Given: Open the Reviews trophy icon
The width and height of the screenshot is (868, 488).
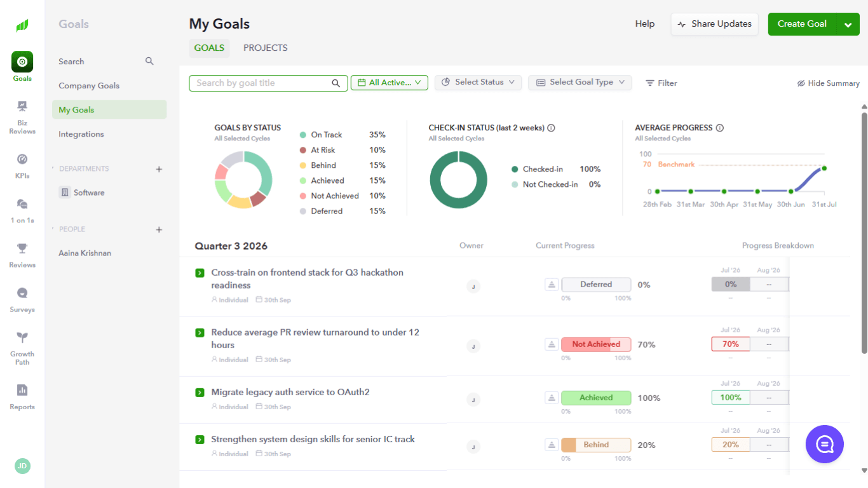Looking at the screenshot, I should pos(22,248).
